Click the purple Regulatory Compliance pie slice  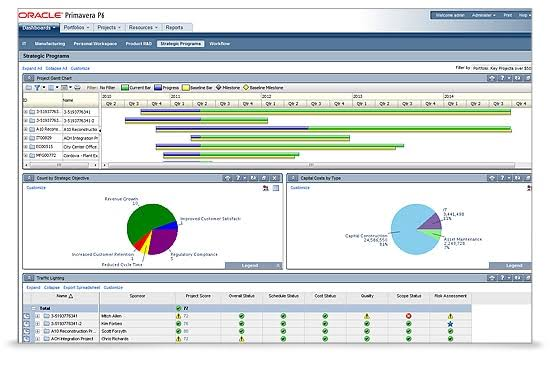(163, 240)
